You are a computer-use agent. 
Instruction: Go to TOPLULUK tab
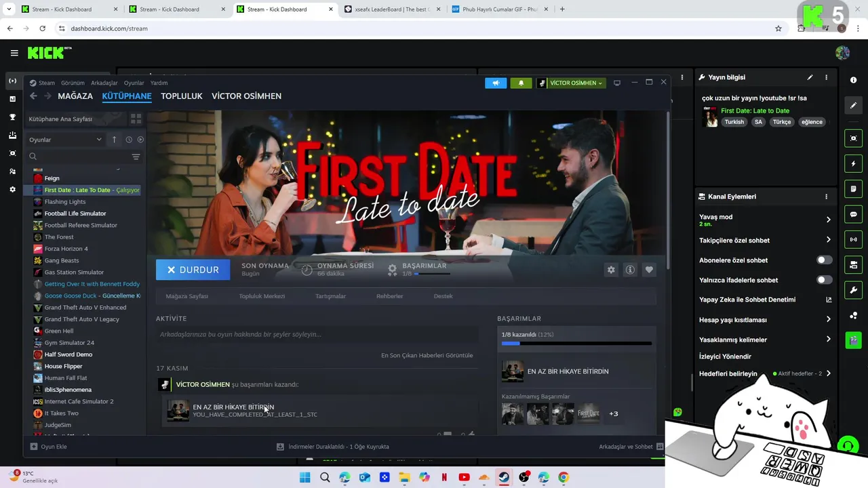(x=182, y=96)
